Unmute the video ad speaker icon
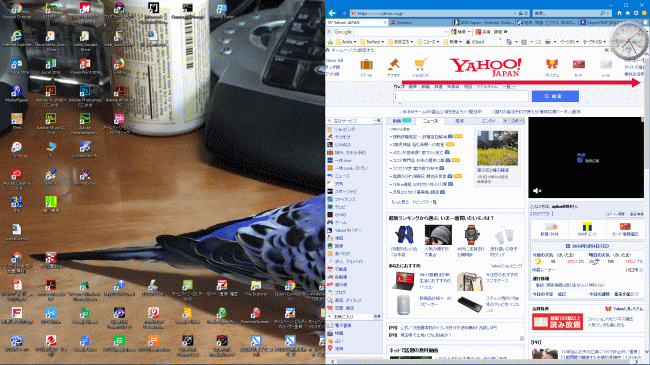The height and width of the screenshot is (365, 650). click(x=537, y=191)
